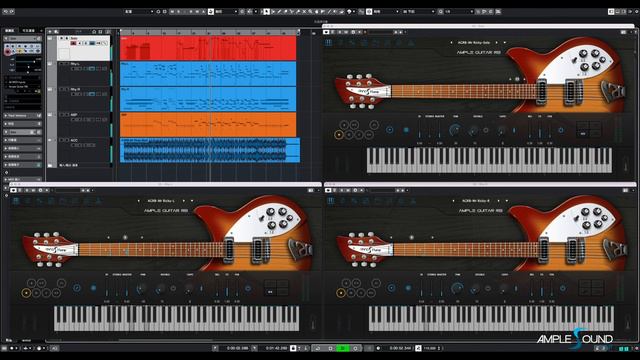Mute the Rhy-R track
The image size is (640, 360).
62,89
